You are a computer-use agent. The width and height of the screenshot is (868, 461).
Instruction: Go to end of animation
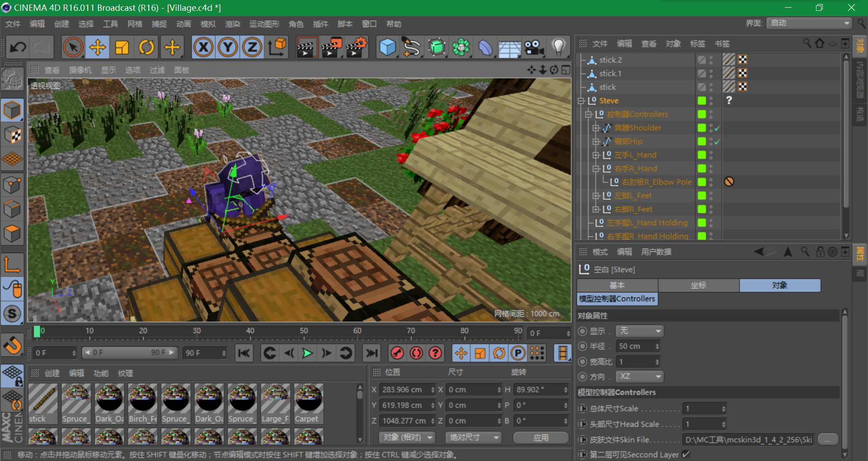372,353
